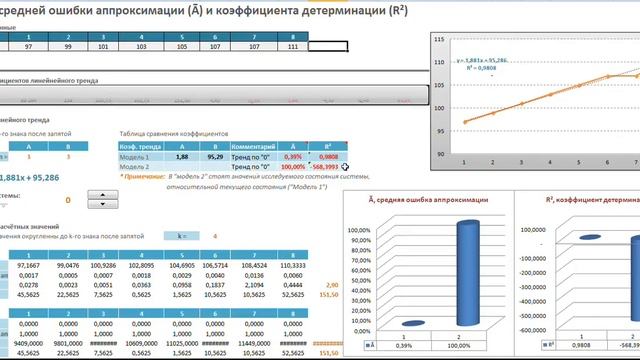Click the 'Комментарий' header in comparison table
Image resolution: width=640 pixels, height=360 pixels.
coord(253,147)
